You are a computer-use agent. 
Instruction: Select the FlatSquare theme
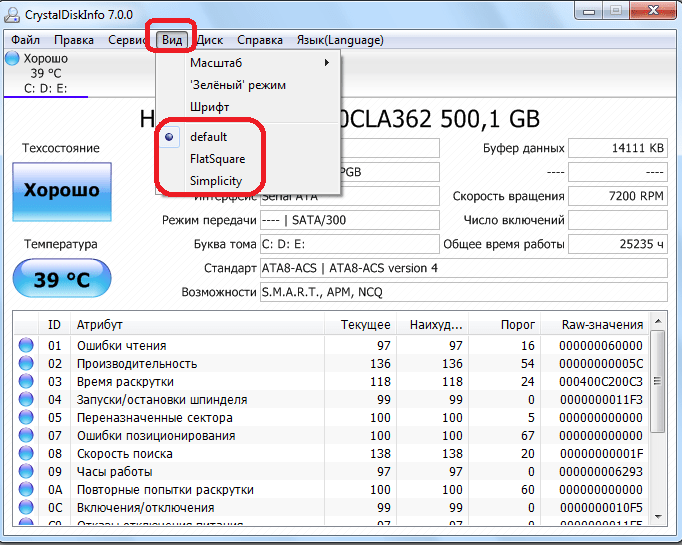[x=248, y=159]
